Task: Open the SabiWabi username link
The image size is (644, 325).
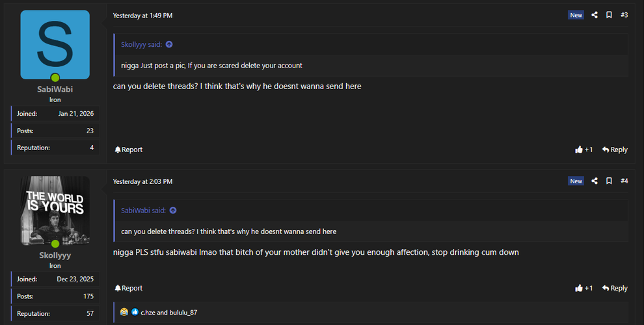Action: [55, 90]
